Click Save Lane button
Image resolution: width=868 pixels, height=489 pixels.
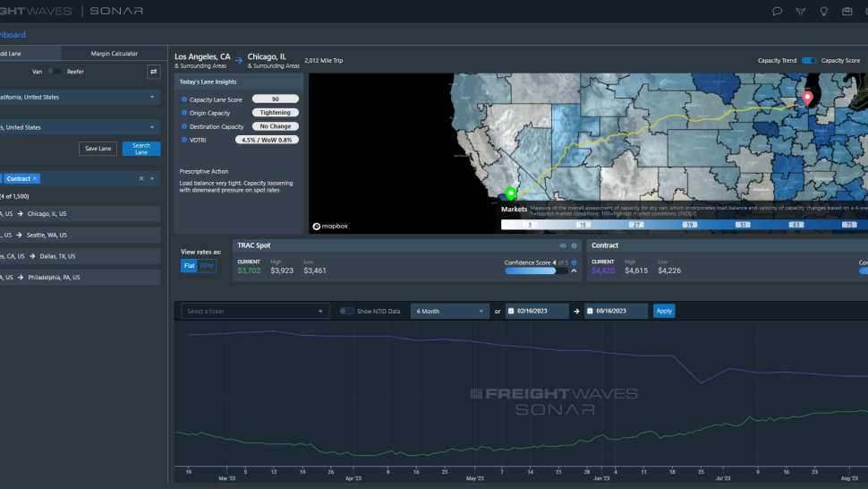98,149
